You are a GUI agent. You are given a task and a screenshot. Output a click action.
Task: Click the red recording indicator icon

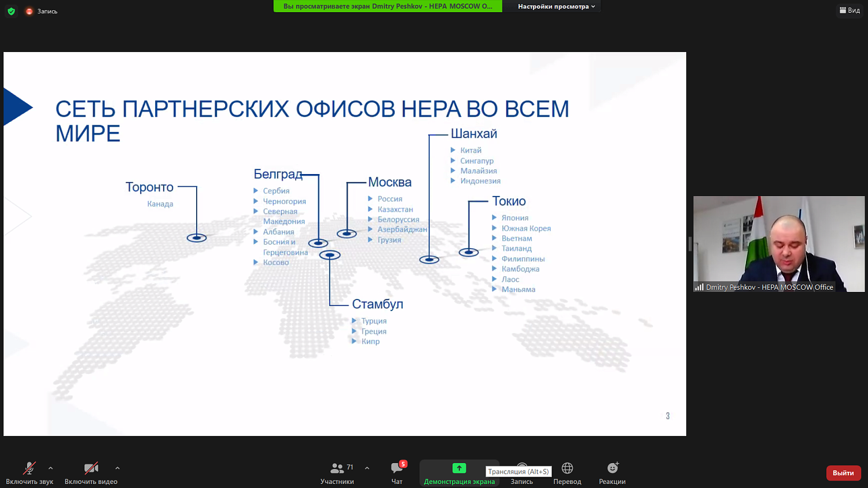click(x=29, y=10)
